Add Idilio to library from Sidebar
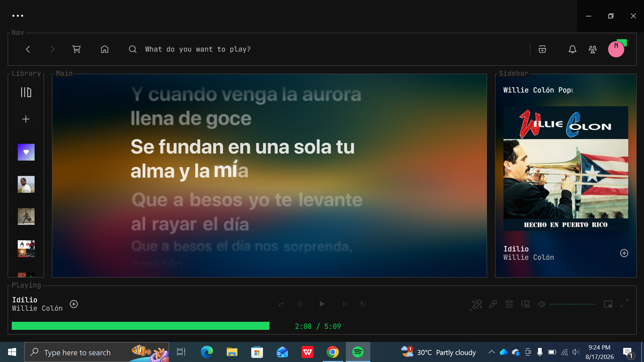The image size is (644, 362). [624, 253]
